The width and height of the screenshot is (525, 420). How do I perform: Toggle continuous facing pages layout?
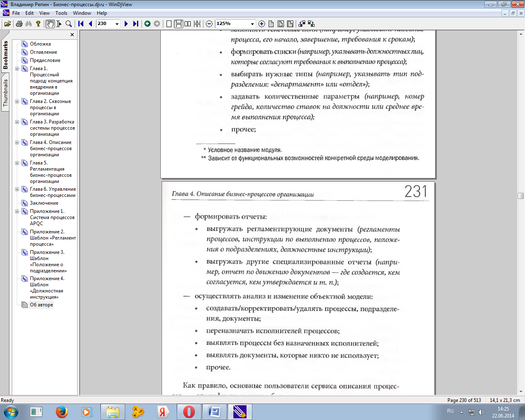pos(197,24)
